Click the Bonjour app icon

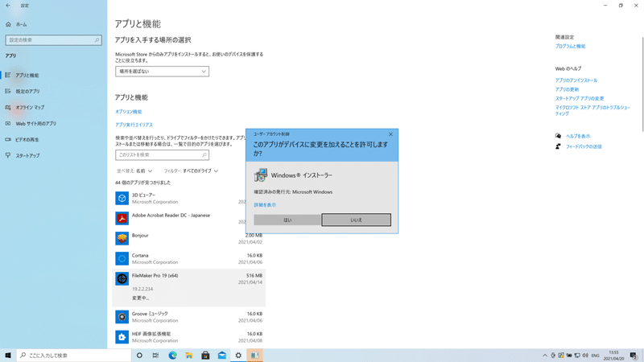(x=122, y=238)
